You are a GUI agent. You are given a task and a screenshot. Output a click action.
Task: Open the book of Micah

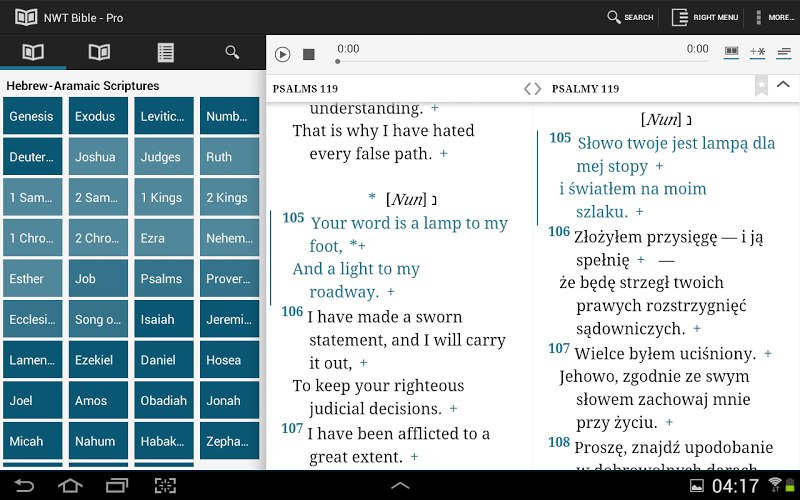pyautogui.click(x=33, y=441)
